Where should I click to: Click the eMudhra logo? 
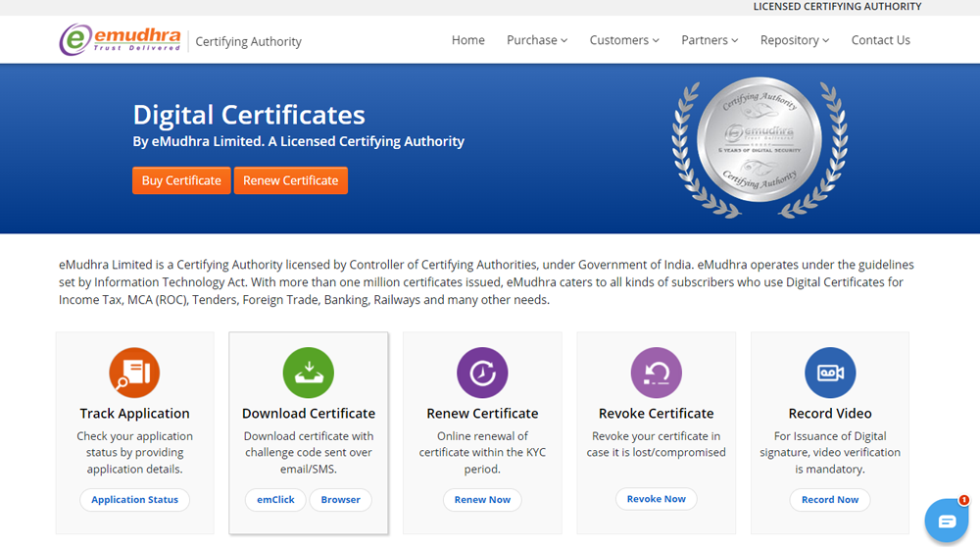pyautogui.click(x=121, y=40)
